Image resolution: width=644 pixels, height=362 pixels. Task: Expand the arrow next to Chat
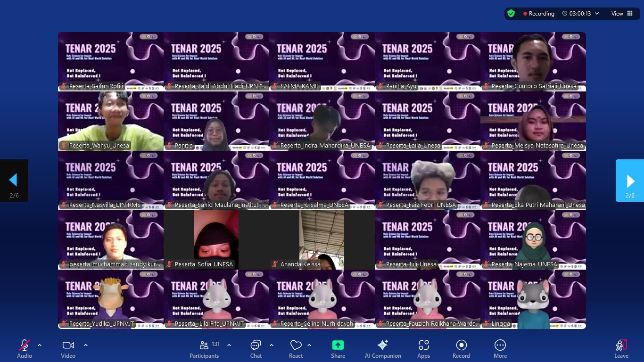[x=272, y=345]
